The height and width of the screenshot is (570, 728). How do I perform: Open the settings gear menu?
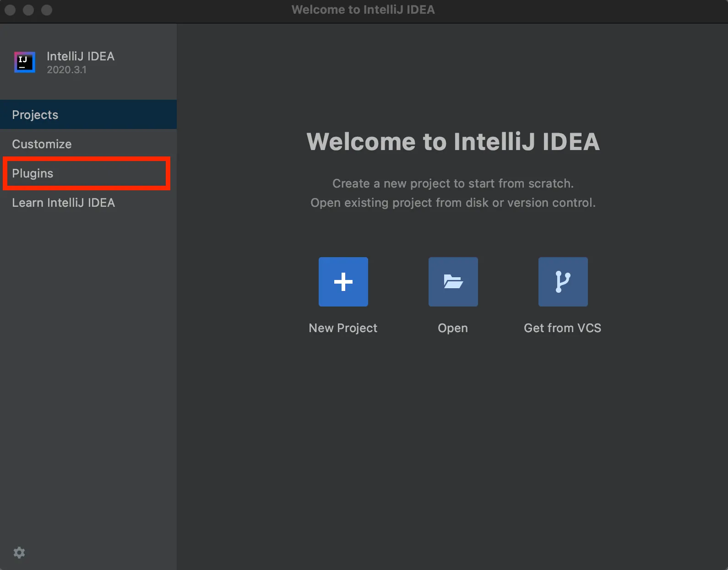(x=19, y=553)
